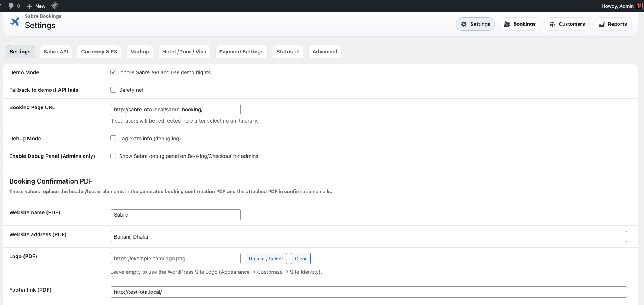Click the Clear logo button
This screenshot has width=644, height=305.
[x=301, y=259]
